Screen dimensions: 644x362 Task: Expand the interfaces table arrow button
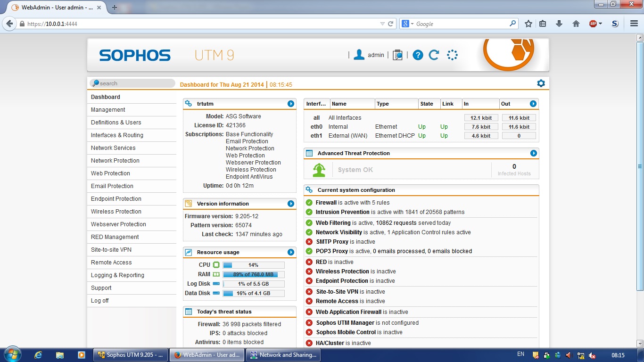pos(533,104)
